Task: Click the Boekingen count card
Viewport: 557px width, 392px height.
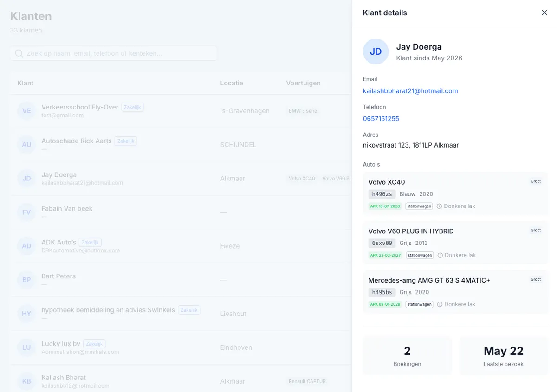Action: (x=407, y=356)
